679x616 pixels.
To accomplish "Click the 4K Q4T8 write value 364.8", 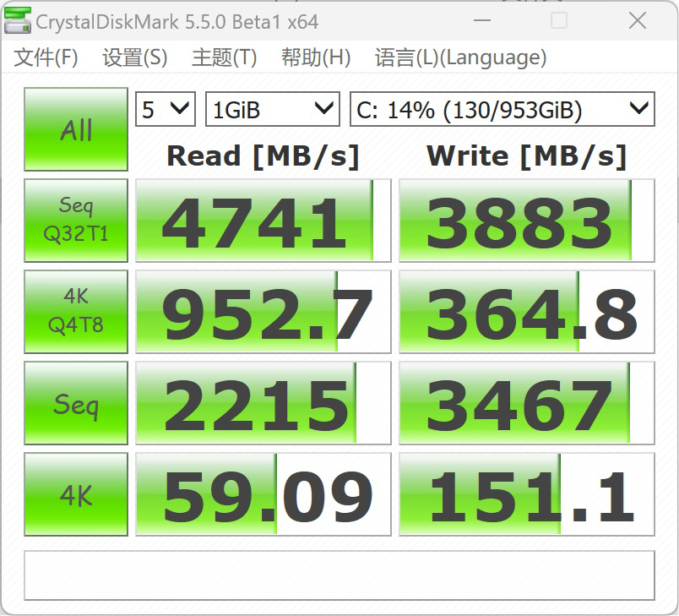I will (x=527, y=312).
